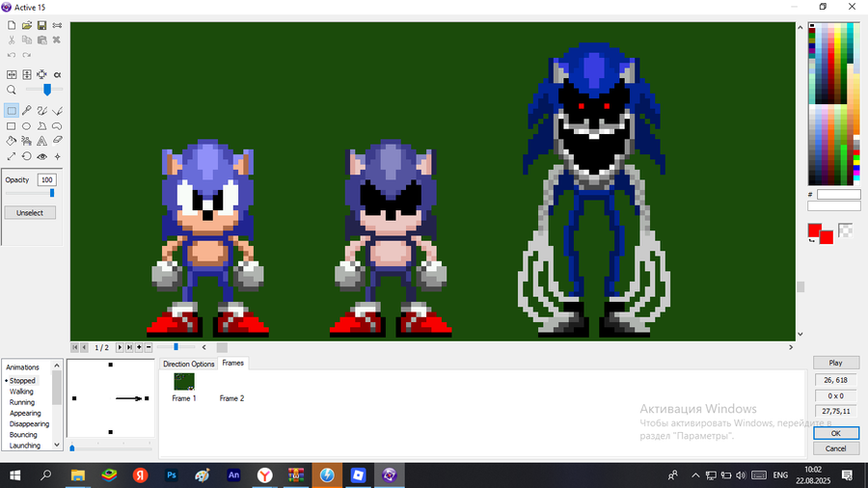Select the Appearing animation
This screenshot has width=868, height=488.
click(25, 413)
